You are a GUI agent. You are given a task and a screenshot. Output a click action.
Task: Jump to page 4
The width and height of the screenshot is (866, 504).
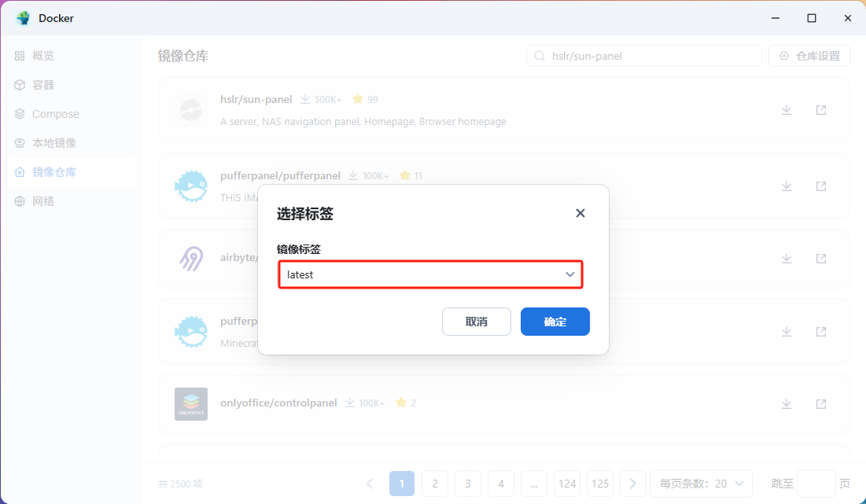coord(501,484)
